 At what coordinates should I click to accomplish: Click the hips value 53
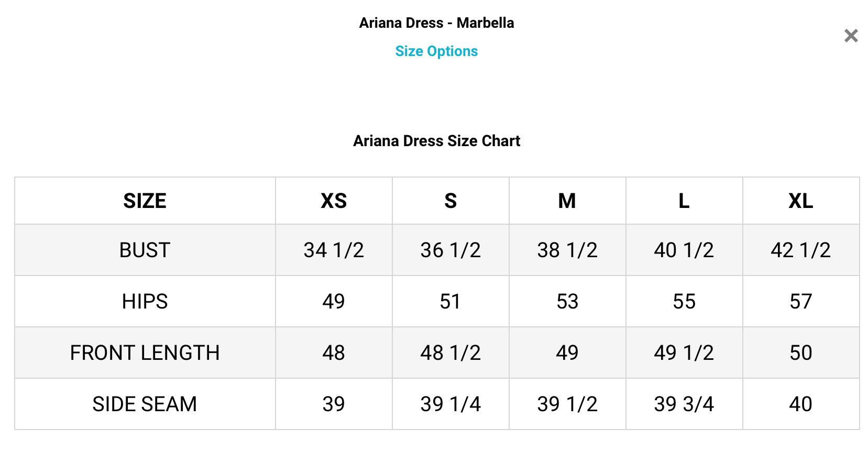click(567, 302)
